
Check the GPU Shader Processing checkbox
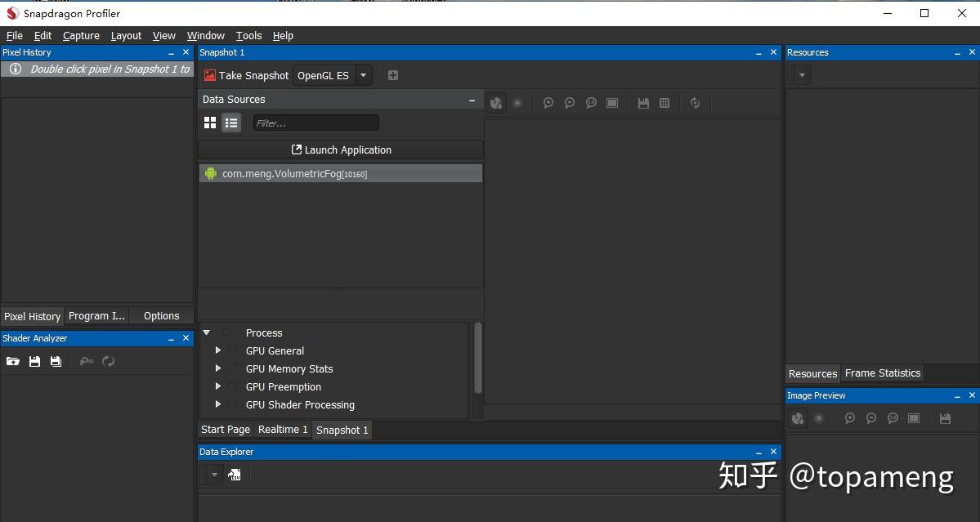[232, 404]
